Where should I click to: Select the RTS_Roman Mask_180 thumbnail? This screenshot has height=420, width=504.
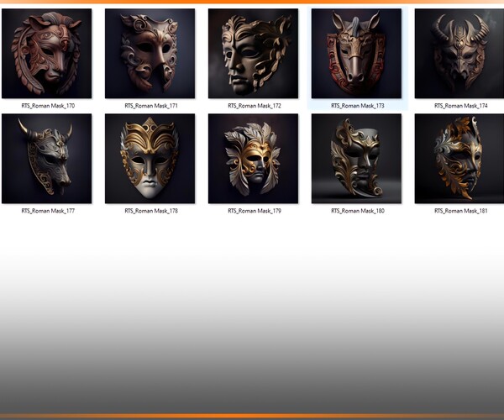[x=356, y=159]
